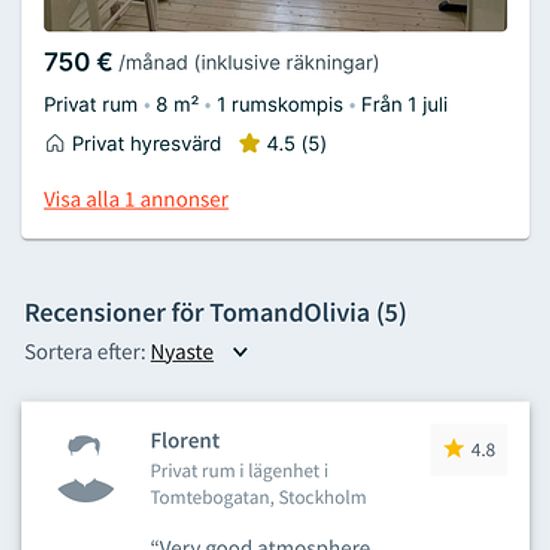Click the house icon beside Privat hyresvärd

click(x=55, y=144)
